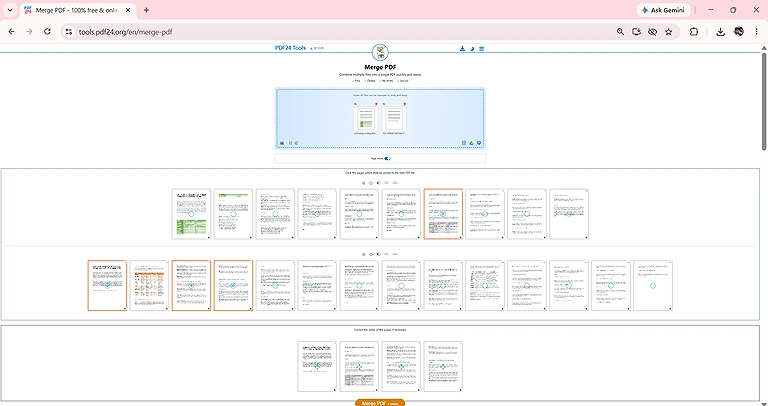
Task: Click invert-selection icon above second PDF pages
Action: [x=379, y=254]
